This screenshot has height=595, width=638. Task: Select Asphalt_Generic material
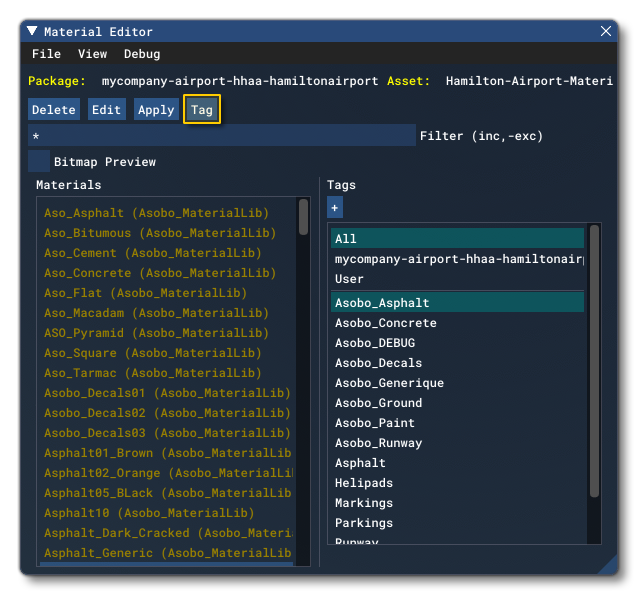(168, 552)
